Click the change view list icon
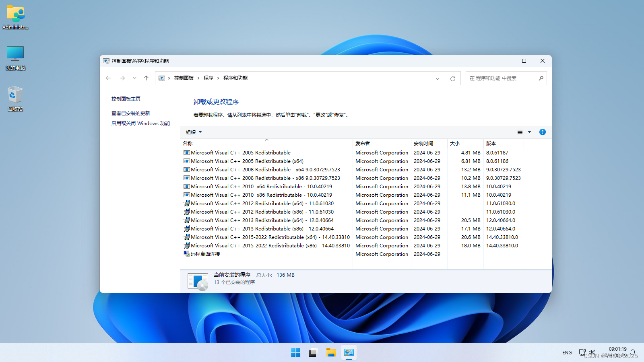Image resolution: width=644 pixels, height=362 pixels. [x=520, y=132]
